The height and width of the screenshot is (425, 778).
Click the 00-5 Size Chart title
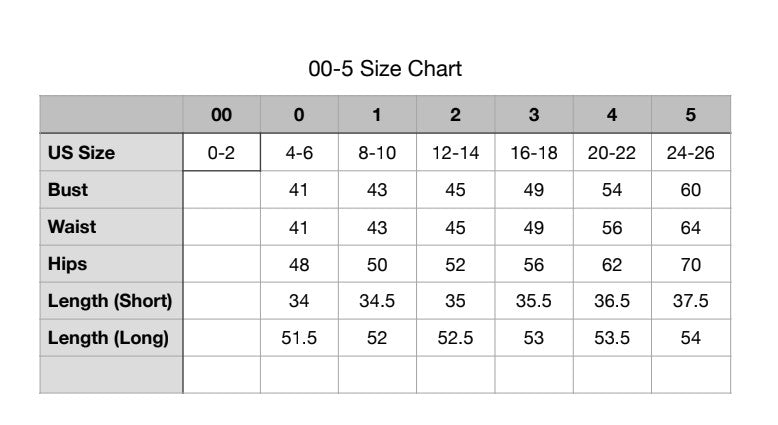(x=385, y=68)
